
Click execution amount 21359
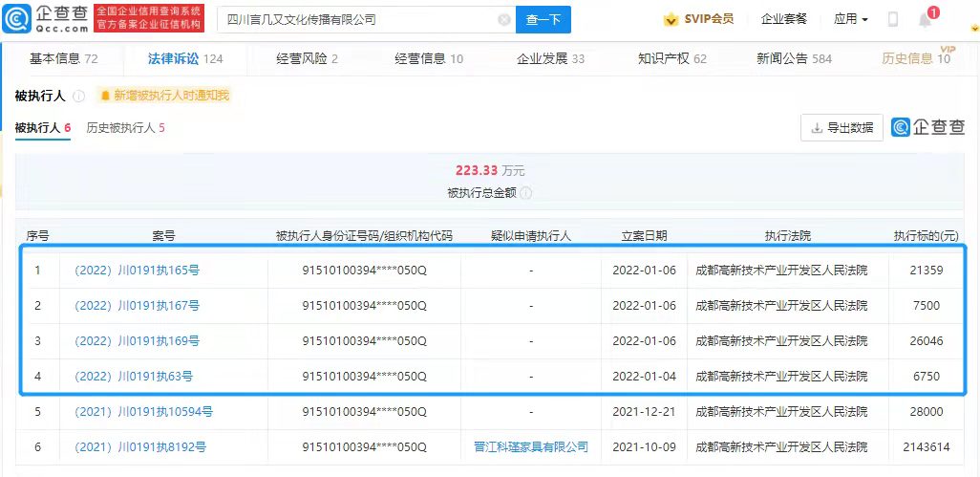[927, 271]
